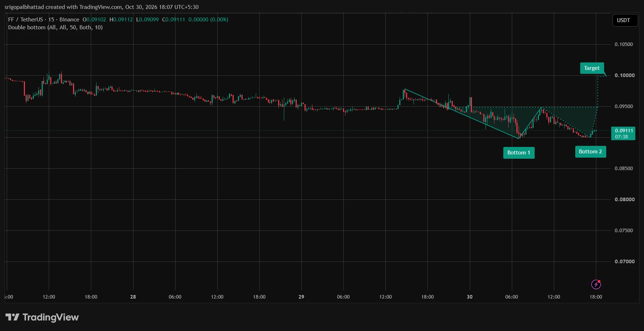This screenshot has width=644, height=331.
Task: Click the 0.07500 price axis label
Action: tap(624, 230)
